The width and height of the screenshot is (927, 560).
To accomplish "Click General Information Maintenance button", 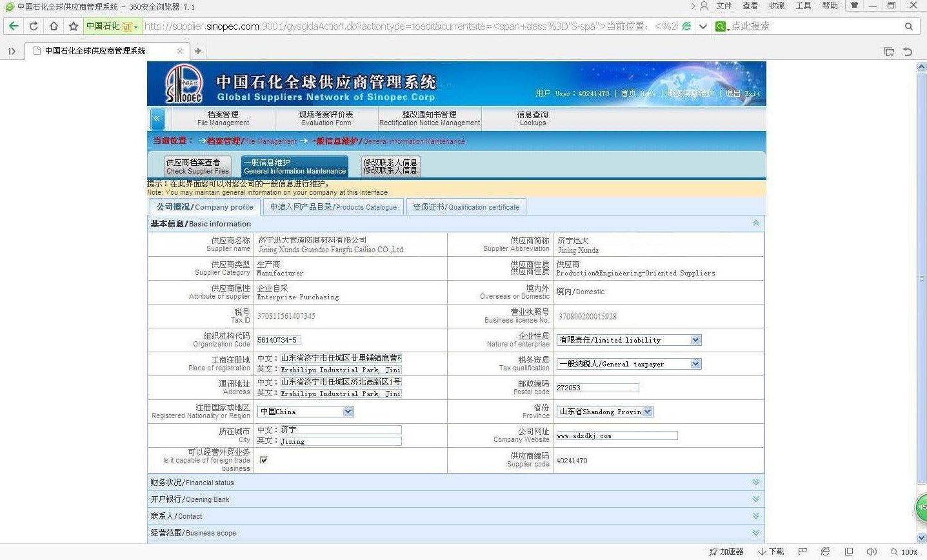I will coord(295,166).
